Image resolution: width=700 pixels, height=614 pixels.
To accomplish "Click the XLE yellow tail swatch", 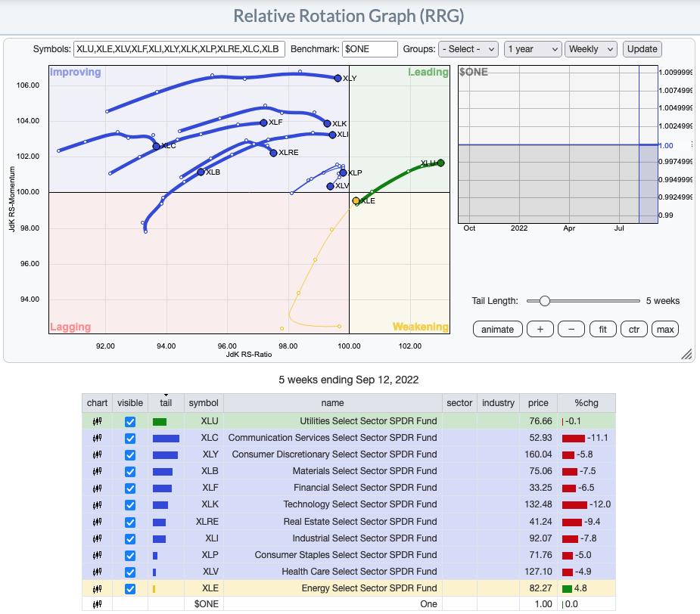I will click(154, 589).
